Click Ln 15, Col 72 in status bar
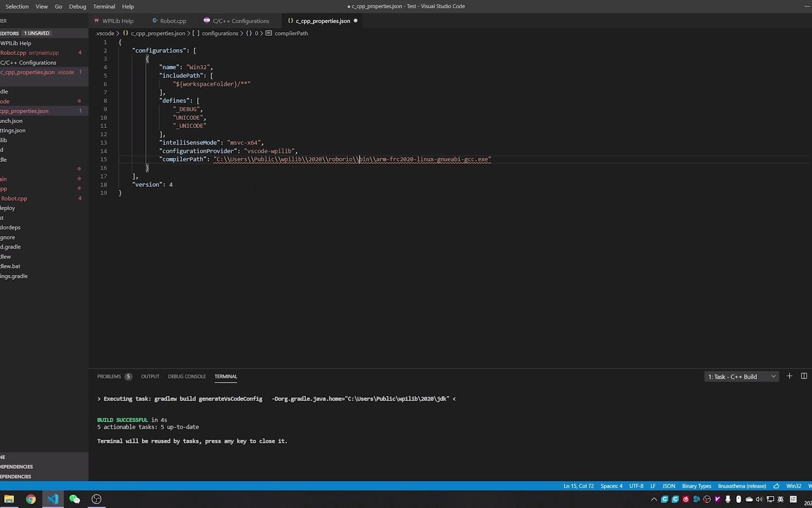The width and height of the screenshot is (812, 508). coord(578,486)
